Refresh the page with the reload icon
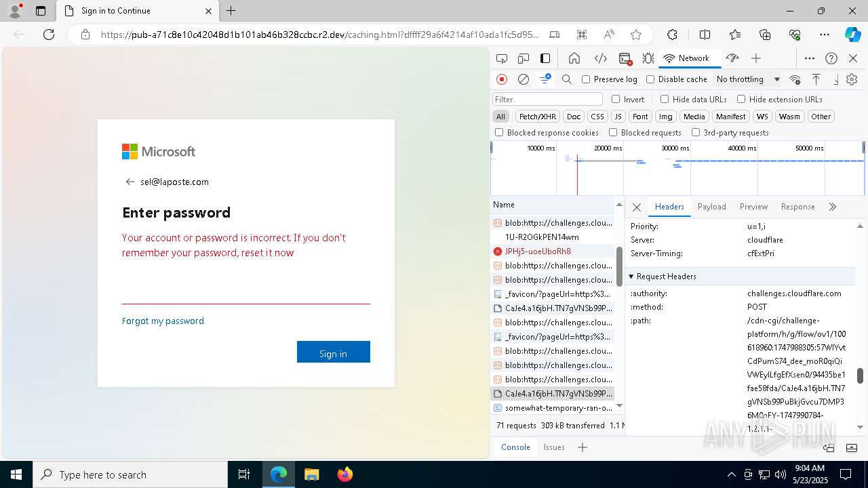868x488 pixels. click(x=49, y=35)
